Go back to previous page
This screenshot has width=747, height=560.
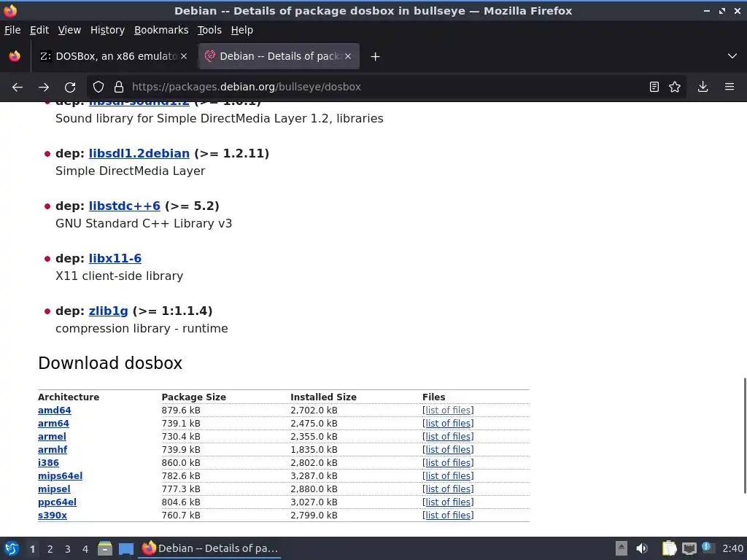coord(18,87)
